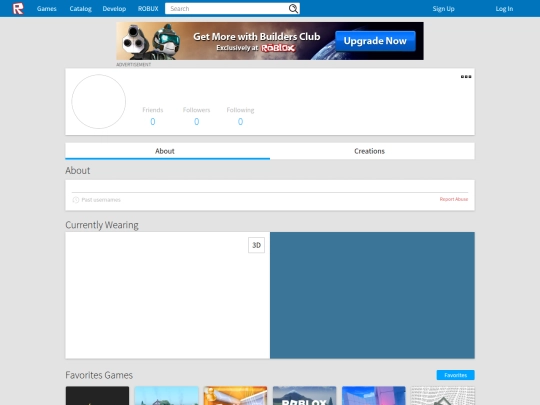
Task: Toggle the 3D avatar view button
Action: pos(256,245)
